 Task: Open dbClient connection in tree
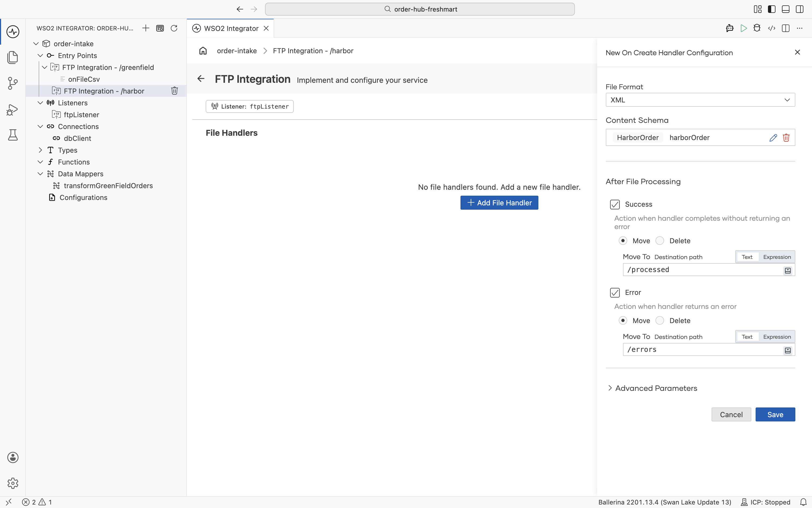78,138
